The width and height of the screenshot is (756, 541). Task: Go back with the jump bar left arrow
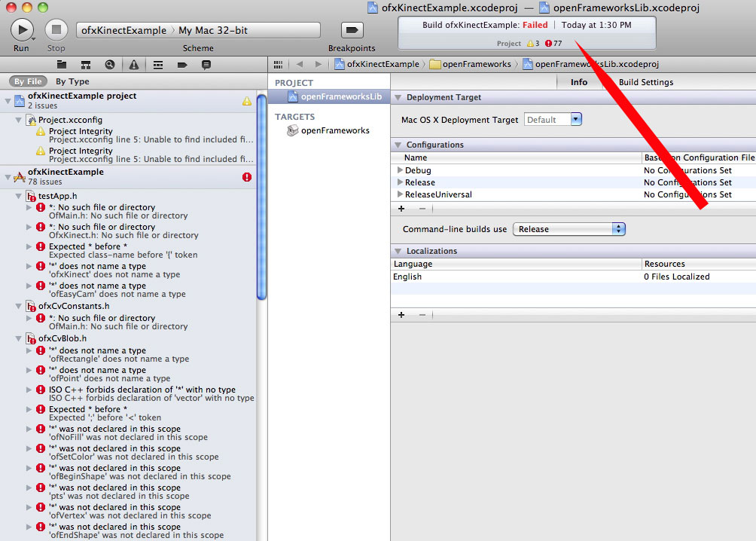click(x=300, y=64)
